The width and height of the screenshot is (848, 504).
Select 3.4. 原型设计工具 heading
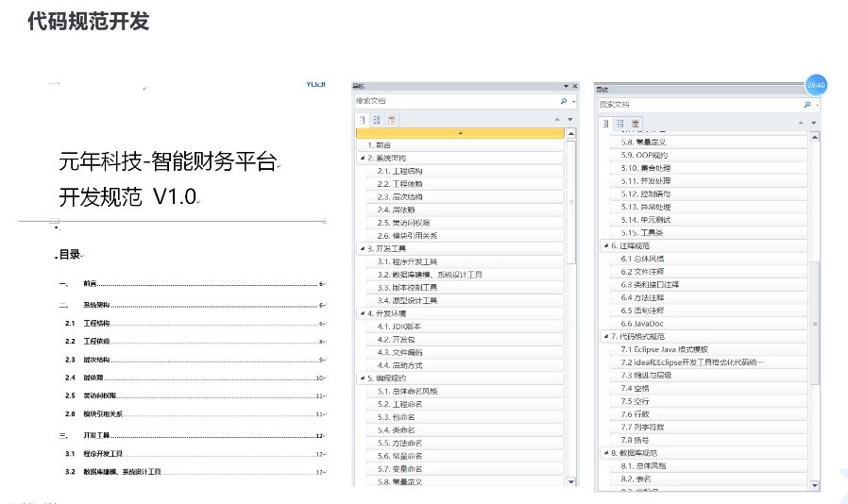[x=466, y=301]
